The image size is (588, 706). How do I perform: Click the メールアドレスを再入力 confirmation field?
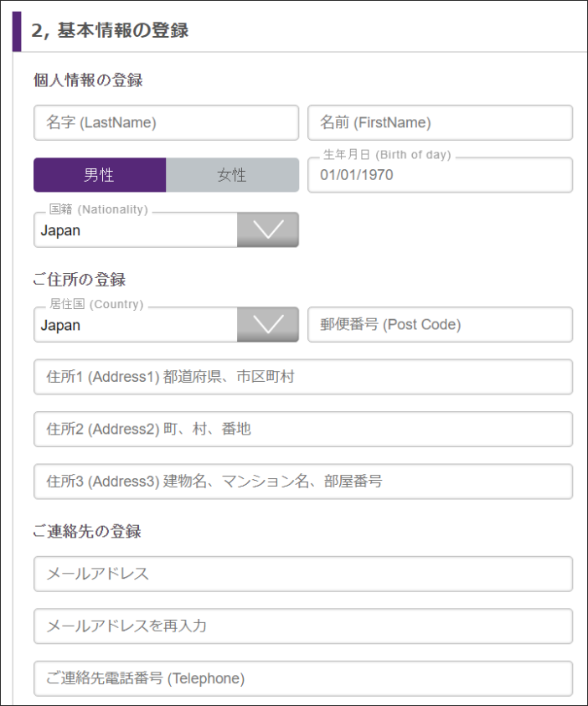point(303,626)
